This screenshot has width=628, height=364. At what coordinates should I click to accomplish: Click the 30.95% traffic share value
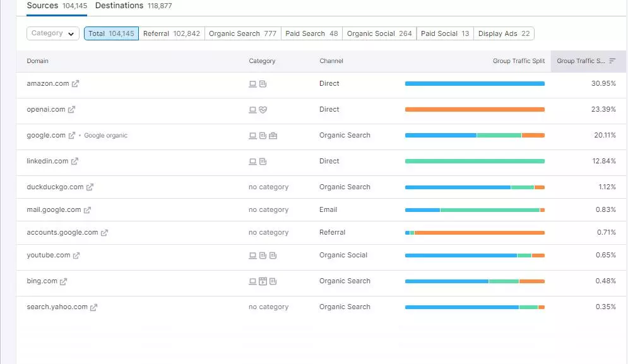coord(603,83)
